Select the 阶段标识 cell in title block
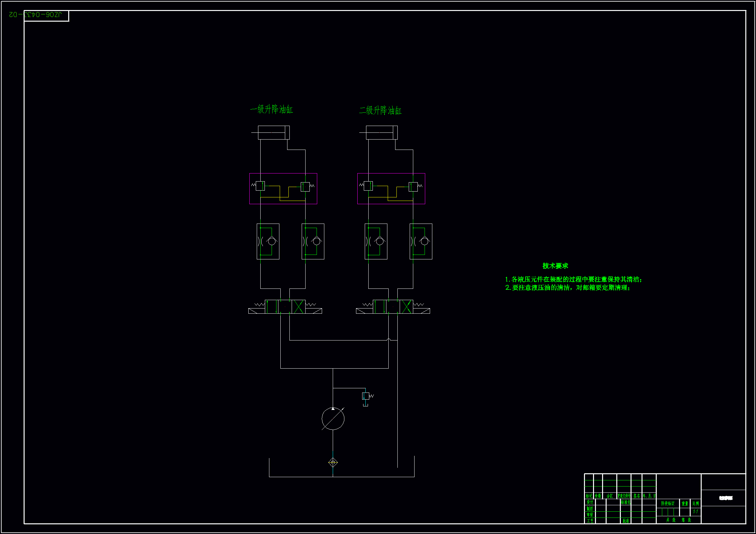The image size is (756, 534). click(x=668, y=503)
